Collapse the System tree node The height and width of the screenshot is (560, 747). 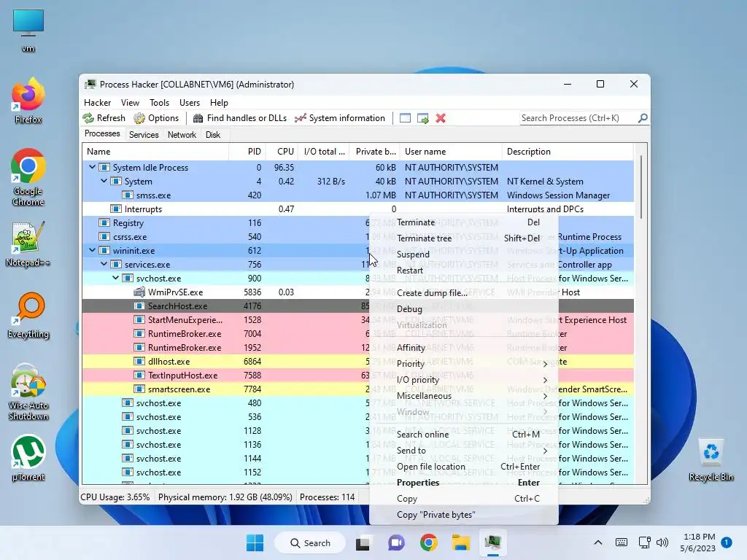pos(104,181)
